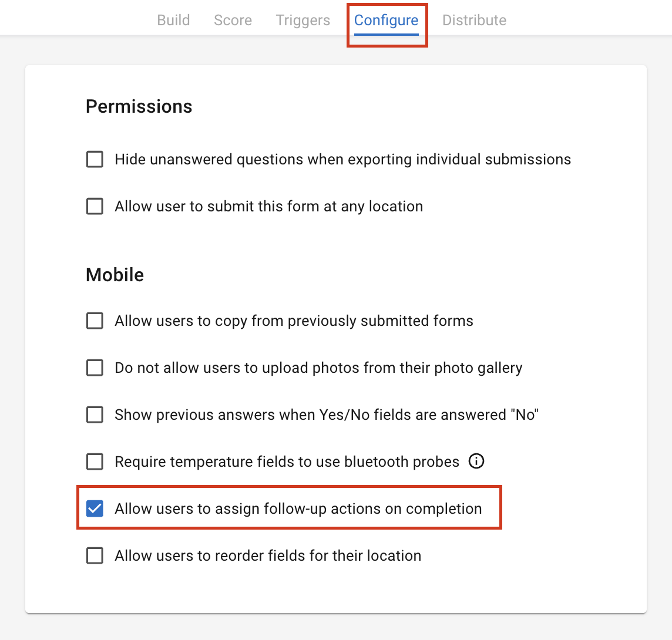Enable submit form at any location checkbox
The image size is (672, 640).
[x=95, y=206]
